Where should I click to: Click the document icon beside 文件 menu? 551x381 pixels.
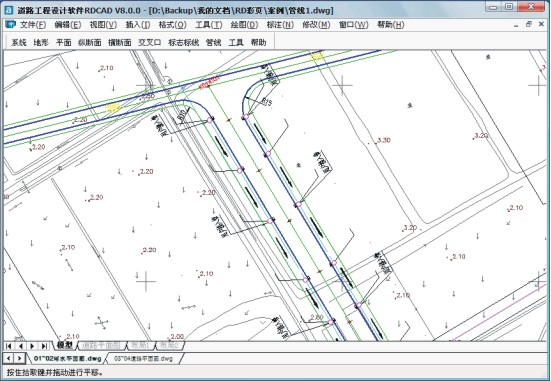tap(11, 25)
